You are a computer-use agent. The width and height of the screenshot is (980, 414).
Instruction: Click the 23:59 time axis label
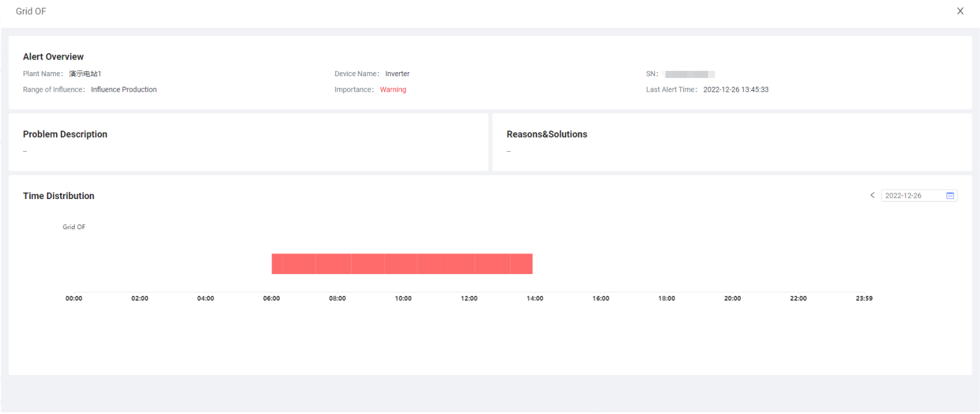864,298
